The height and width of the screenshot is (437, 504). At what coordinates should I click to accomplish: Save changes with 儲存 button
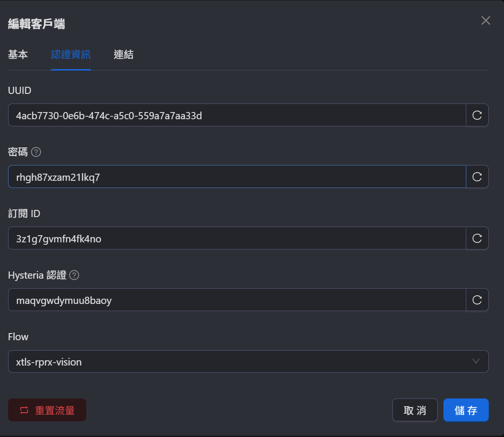466,410
